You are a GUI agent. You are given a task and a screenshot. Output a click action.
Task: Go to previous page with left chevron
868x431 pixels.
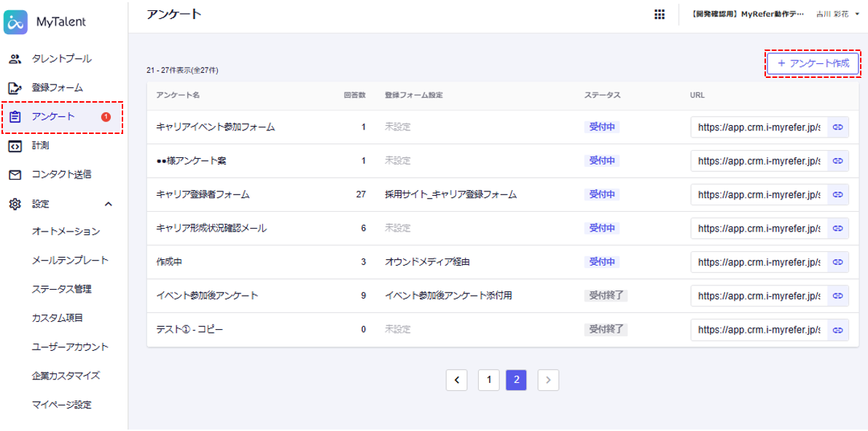coord(457,379)
